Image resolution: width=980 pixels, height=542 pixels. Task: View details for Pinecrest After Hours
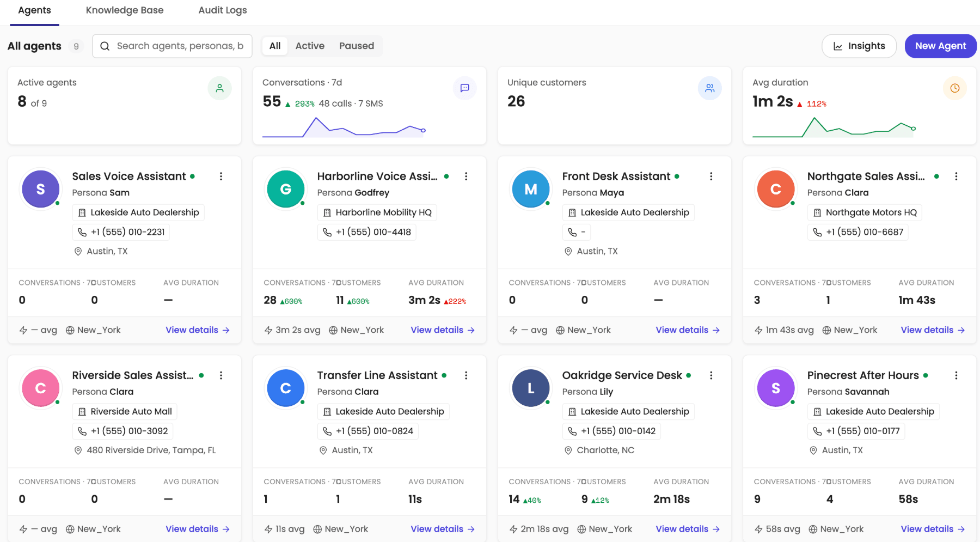coord(933,529)
